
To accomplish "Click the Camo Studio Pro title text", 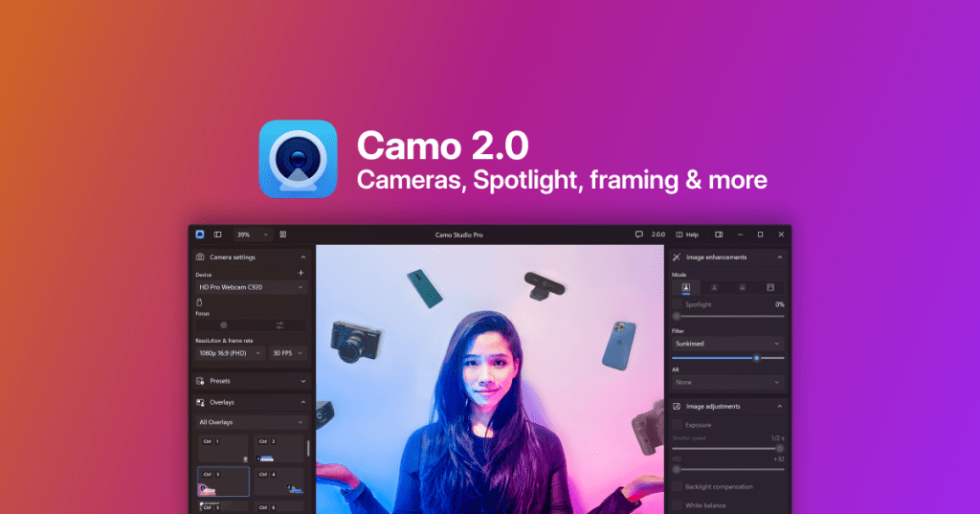I will pos(458,235).
